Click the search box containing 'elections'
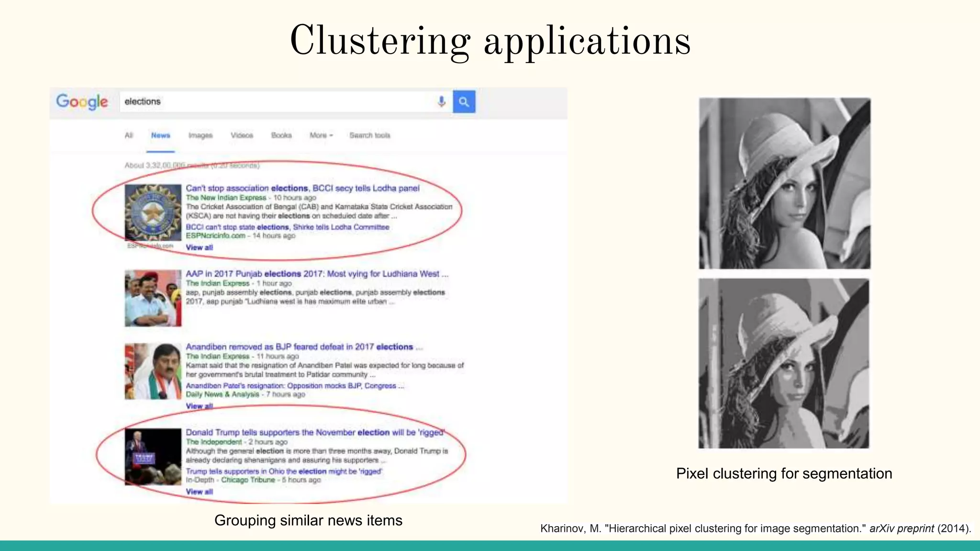This screenshot has height=551, width=980. tap(286, 101)
